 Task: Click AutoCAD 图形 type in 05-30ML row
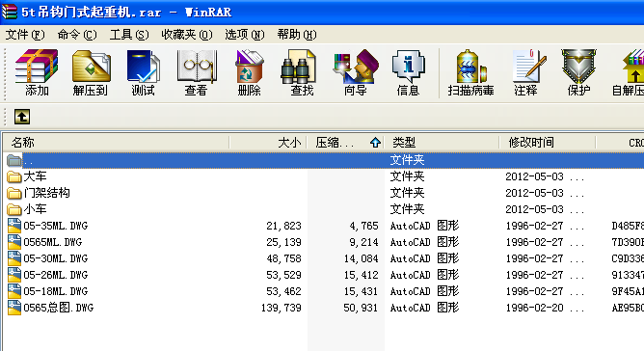tap(424, 258)
